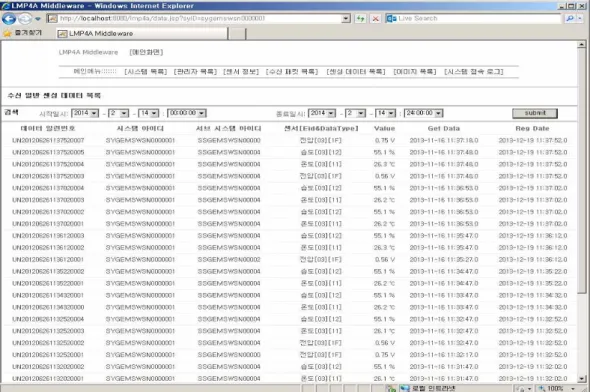Click Get Data 2013-11-16 11:32:17.0

444,355
